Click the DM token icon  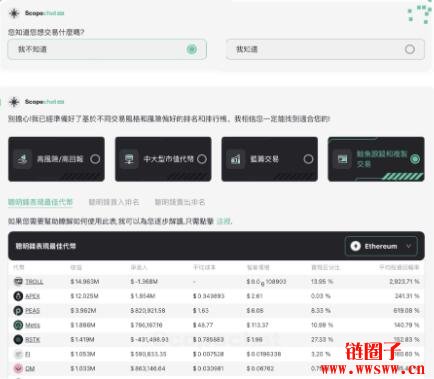coord(18,368)
